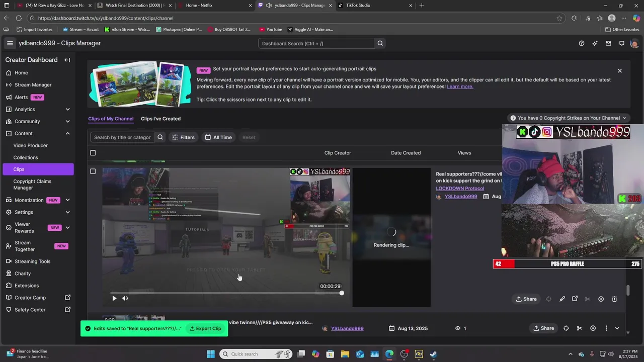Open Filters for the clips list
644x362 pixels.
coord(183,137)
